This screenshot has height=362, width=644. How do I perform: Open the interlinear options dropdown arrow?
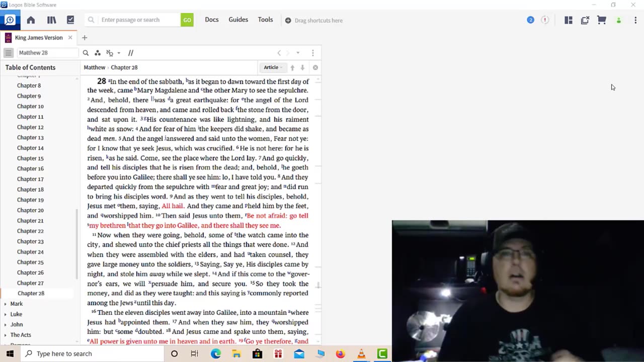click(x=119, y=53)
